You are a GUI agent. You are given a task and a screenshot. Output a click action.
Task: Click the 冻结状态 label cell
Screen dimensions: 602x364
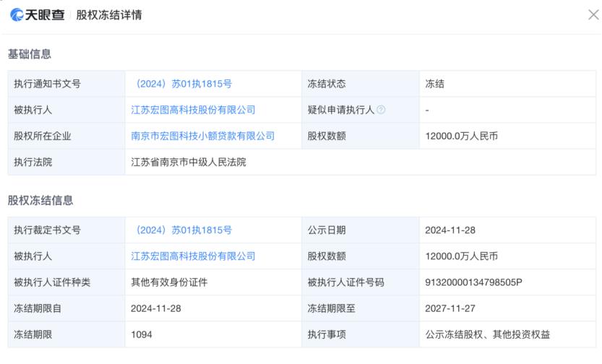[361, 84]
